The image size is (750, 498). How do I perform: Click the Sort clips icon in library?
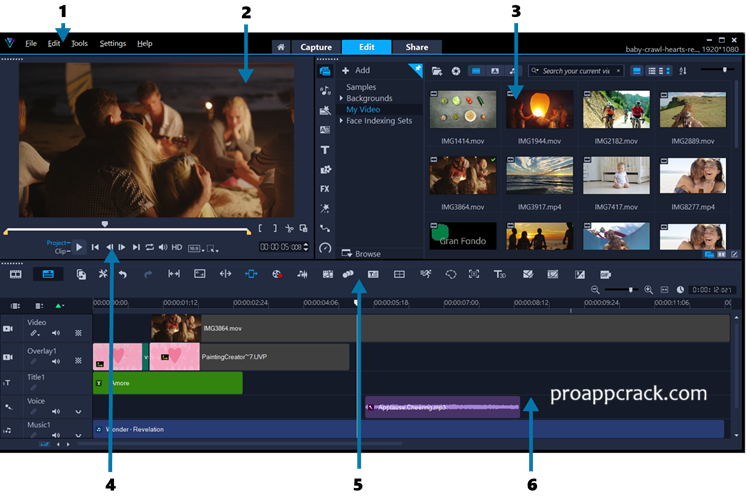click(683, 71)
